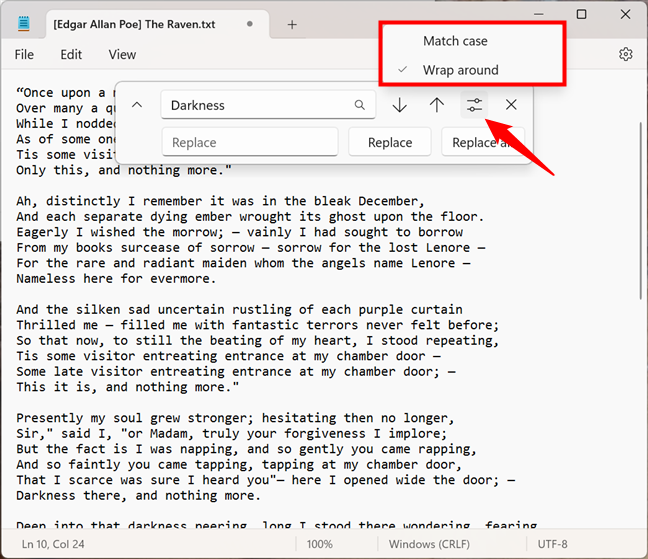Screen dimensions: 648x559
Task: Collapse the replace row with chevron
Action: [x=137, y=105]
